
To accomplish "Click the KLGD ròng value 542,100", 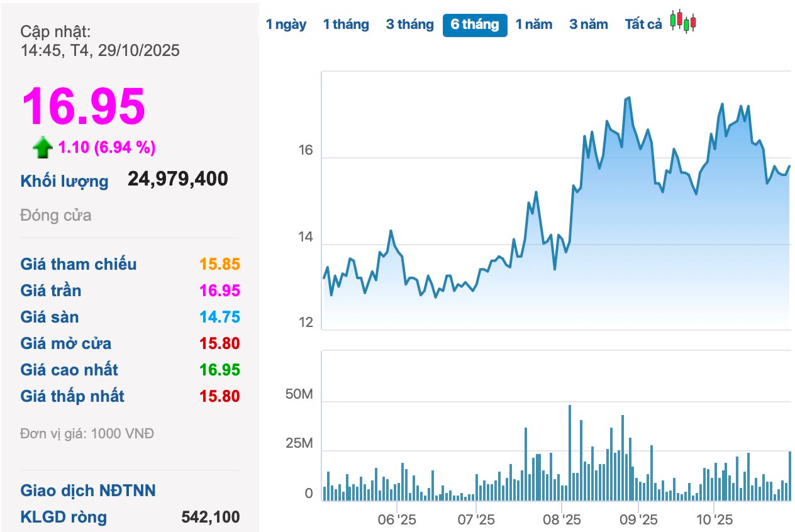I will point(211,517).
